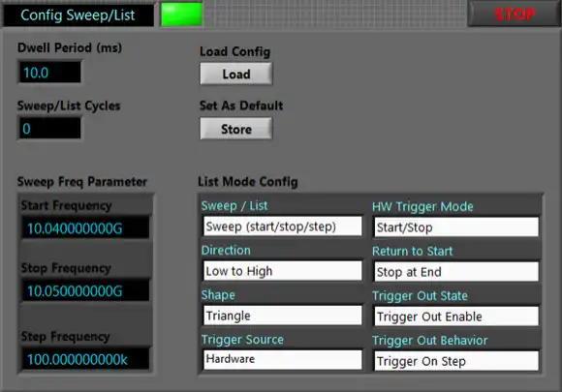Open the Direction dropdown showing Low to High
The image size is (562, 392).
(x=283, y=271)
